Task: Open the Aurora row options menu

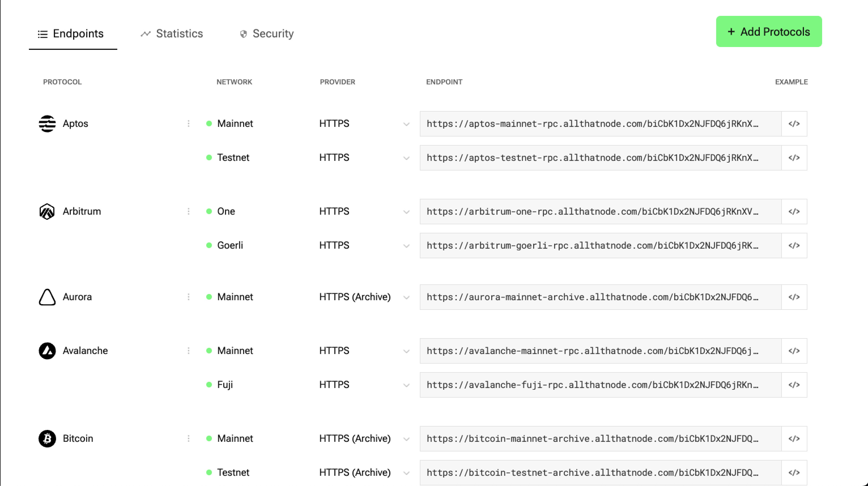Action: (x=189, y=297)
